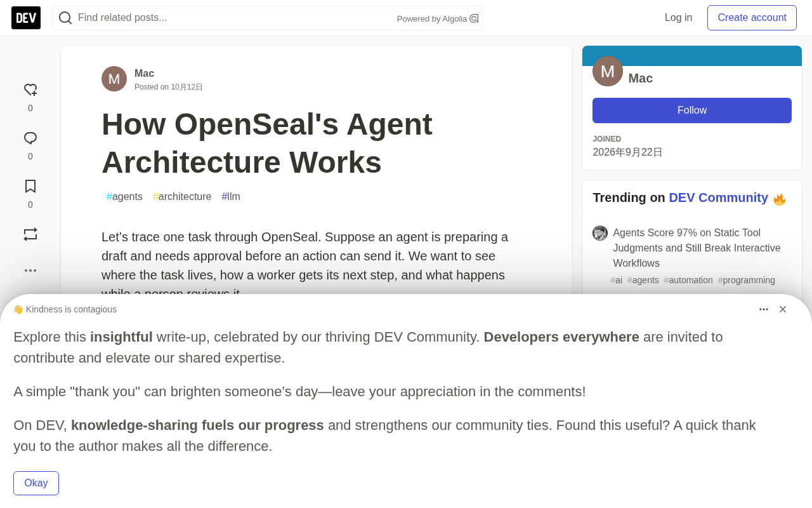This screenshot has width=812, height=508.
Task: Open the DEV logo home link
Action: (26, 18)
